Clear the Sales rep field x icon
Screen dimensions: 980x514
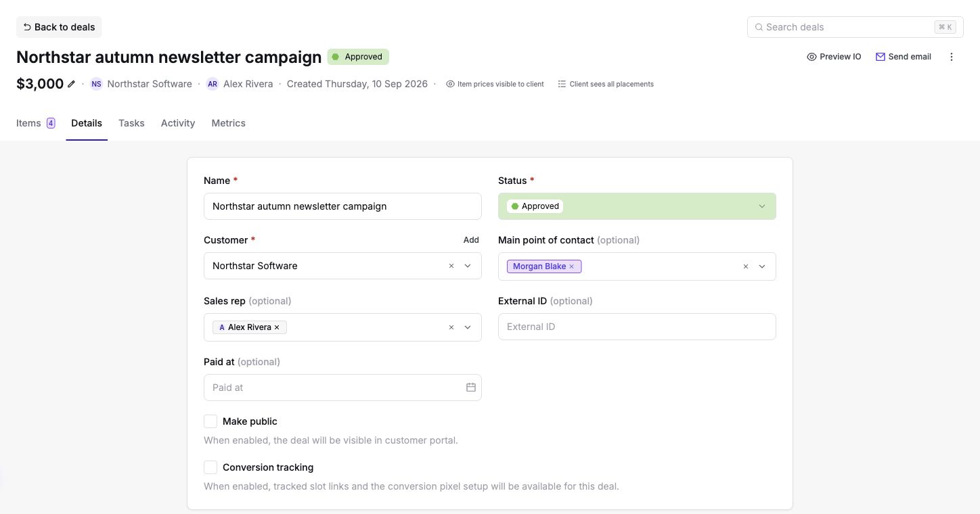(451, 327)
